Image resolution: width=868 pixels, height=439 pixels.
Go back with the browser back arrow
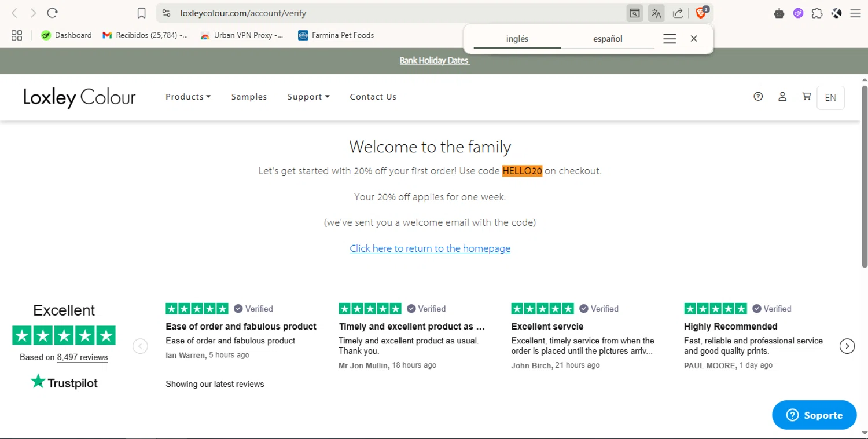coord(15,13)
